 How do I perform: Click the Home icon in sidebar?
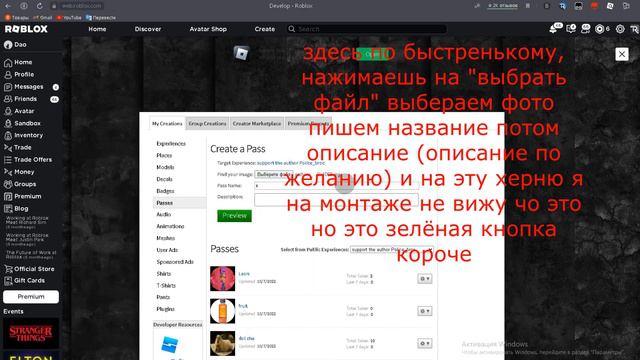8,62
